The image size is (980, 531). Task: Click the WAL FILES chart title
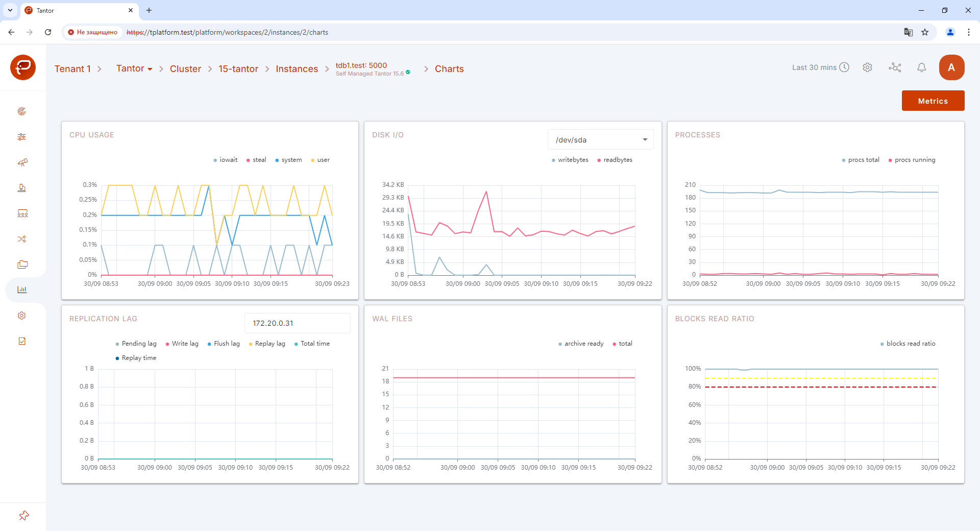pyautogui.click(x=392, y=319)
